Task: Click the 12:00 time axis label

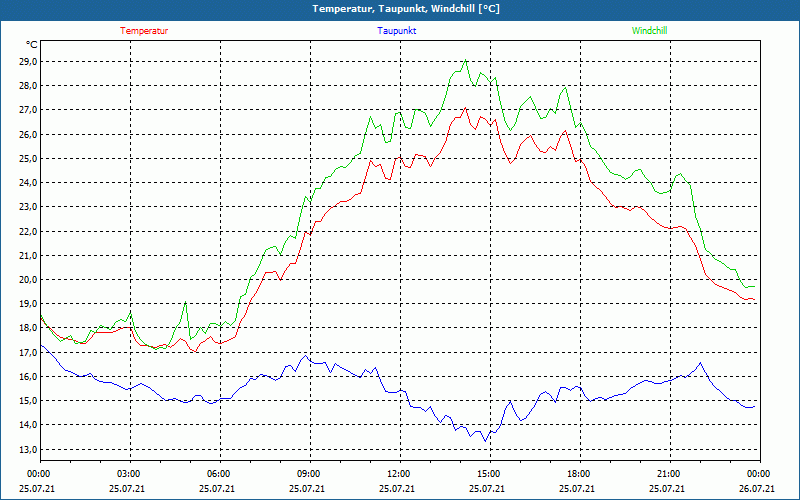Action: [x=400, y=474]
